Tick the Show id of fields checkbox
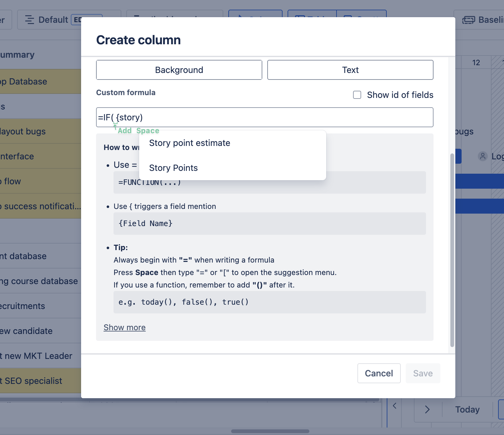The image size is (504, 435). 357,95
